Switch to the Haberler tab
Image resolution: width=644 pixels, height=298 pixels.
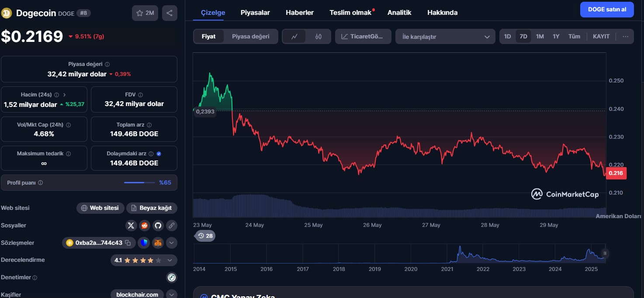(x=300, y=13)
